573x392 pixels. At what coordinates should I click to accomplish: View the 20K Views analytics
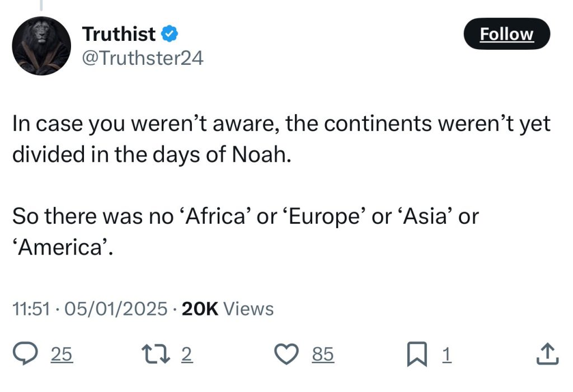pos(227,309)
